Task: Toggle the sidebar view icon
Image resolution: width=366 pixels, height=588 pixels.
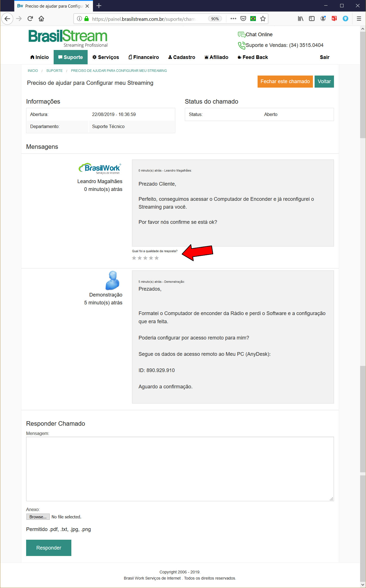Action: (x=312, y=19)
